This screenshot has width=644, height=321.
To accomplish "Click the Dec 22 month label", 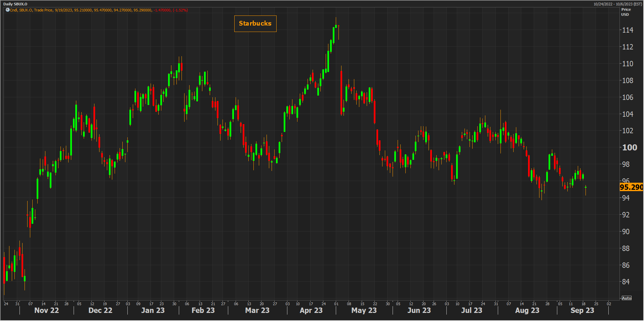I will pos(100,311).
